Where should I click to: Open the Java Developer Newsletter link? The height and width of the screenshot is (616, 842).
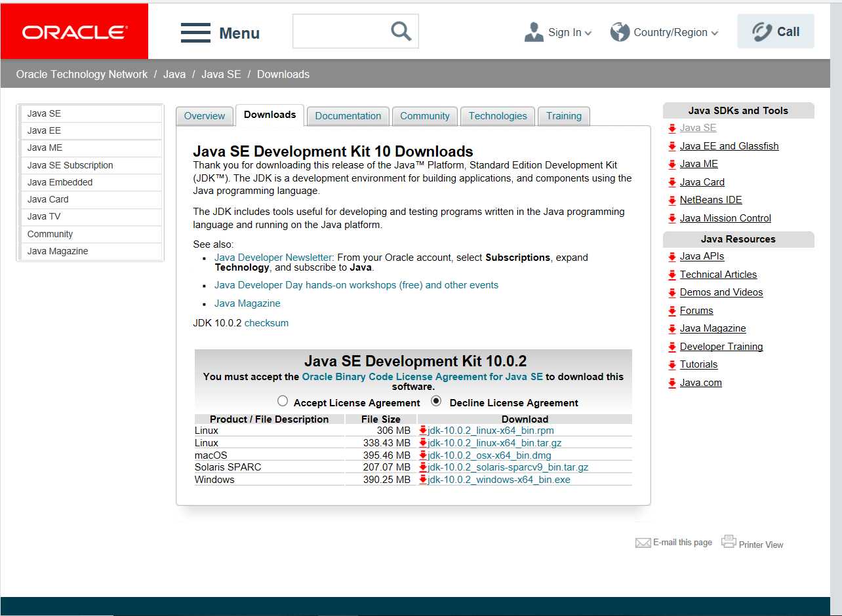[273, 258]
